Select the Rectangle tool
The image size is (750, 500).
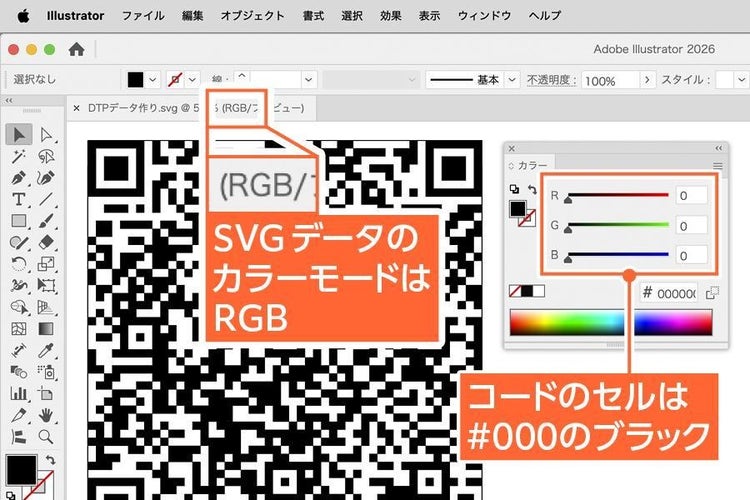(x=19, y=221)
